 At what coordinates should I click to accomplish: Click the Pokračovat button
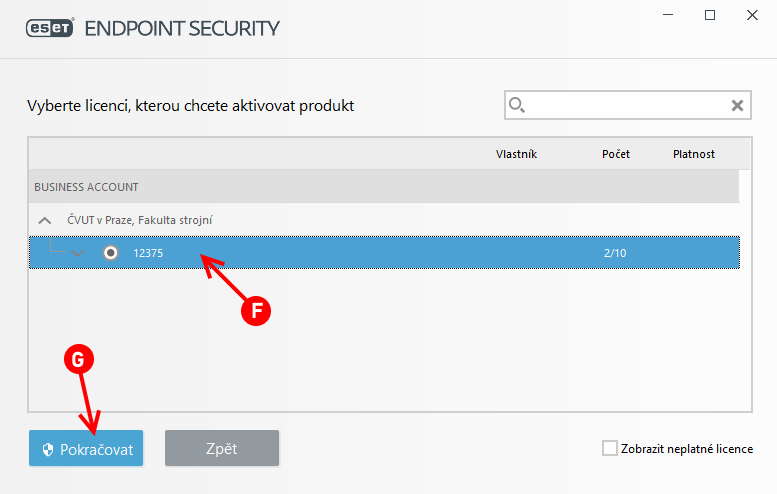[86, 448]
